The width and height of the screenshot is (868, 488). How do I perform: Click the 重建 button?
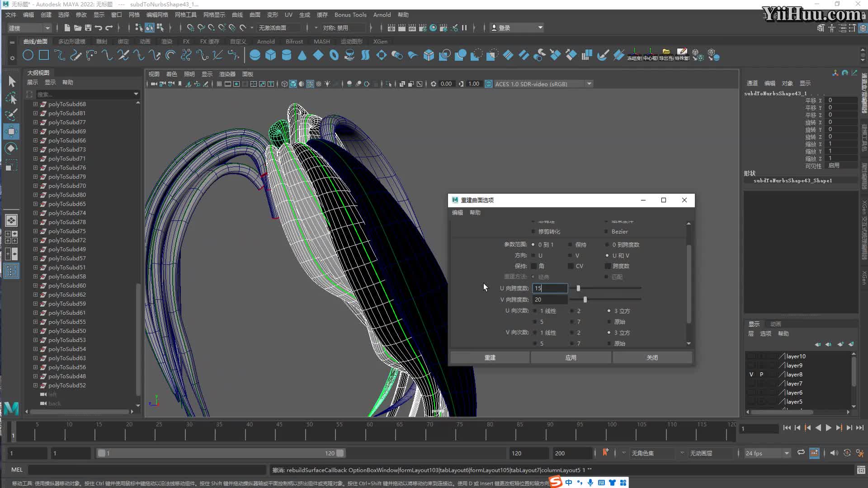click(x=490, y=357)
